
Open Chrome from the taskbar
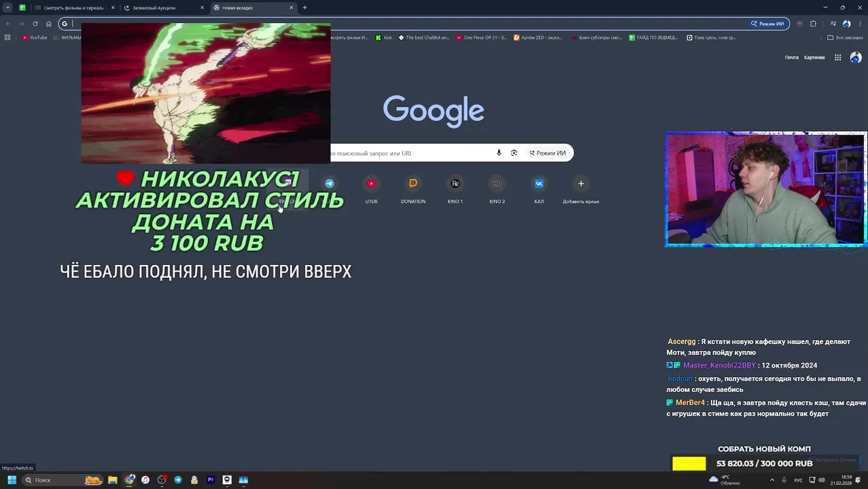tap(129, 480)
